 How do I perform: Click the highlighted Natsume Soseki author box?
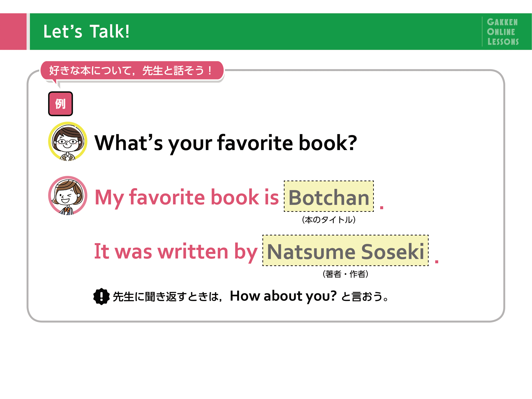tap(345, 251)
